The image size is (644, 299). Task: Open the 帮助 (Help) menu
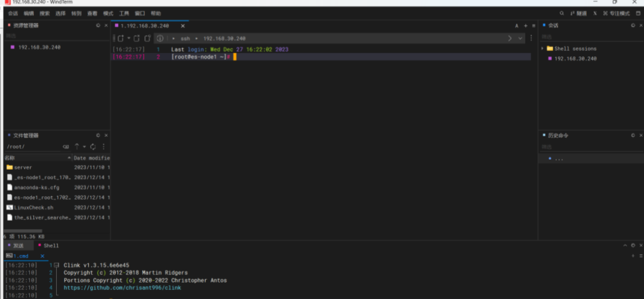tap(156, 13)
